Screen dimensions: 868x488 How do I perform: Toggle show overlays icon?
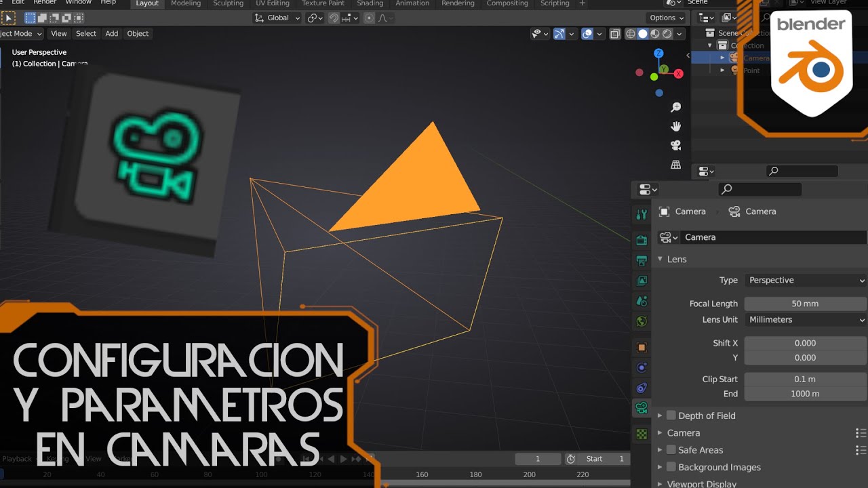click(x=587, y=34)
